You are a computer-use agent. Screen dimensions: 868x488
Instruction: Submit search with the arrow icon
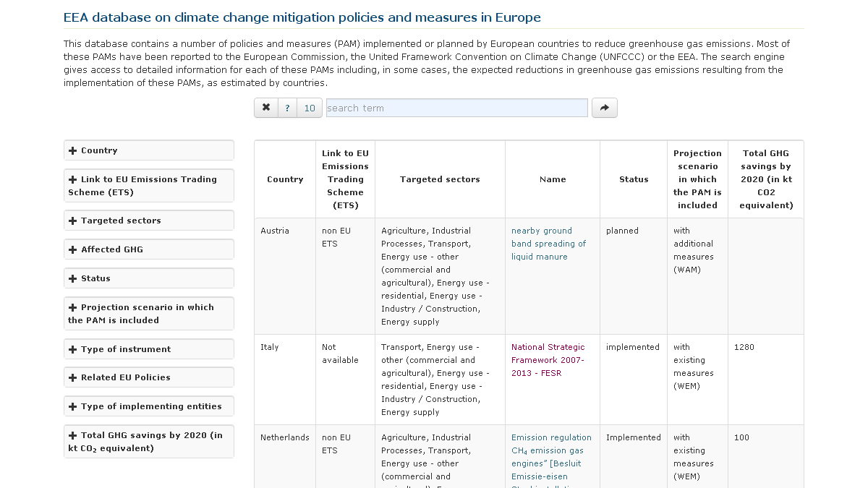click(604, 108)
